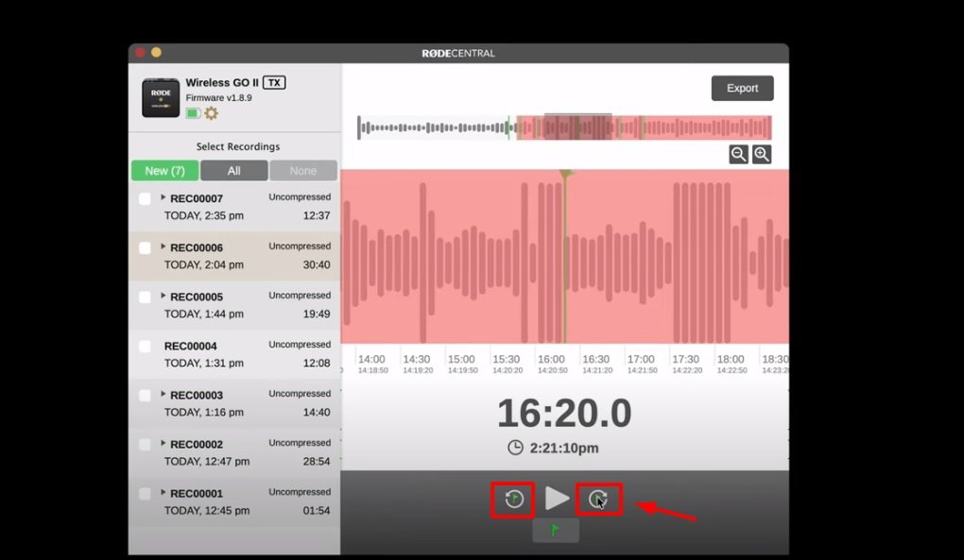Click the 2:21:10pm clock time
The image size is (964, 560).
(564, 449)
